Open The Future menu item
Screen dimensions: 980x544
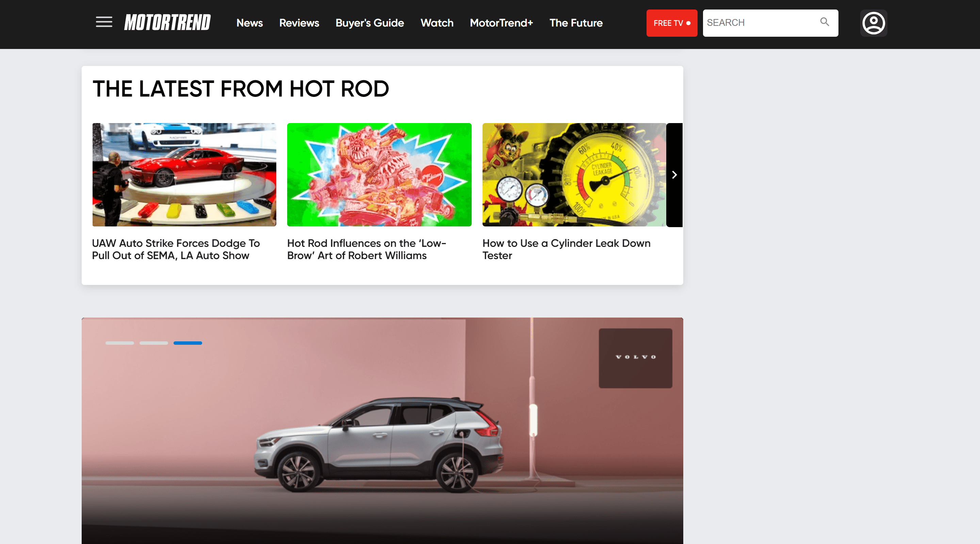[576, 23]
